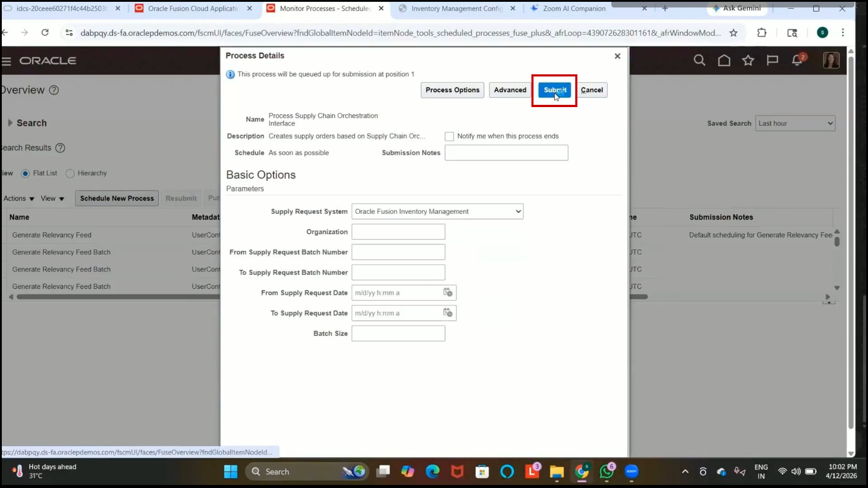The width and height of the screenshot is (868, 488).
Task: Open the global search magnifier icon
Action: 699,60
